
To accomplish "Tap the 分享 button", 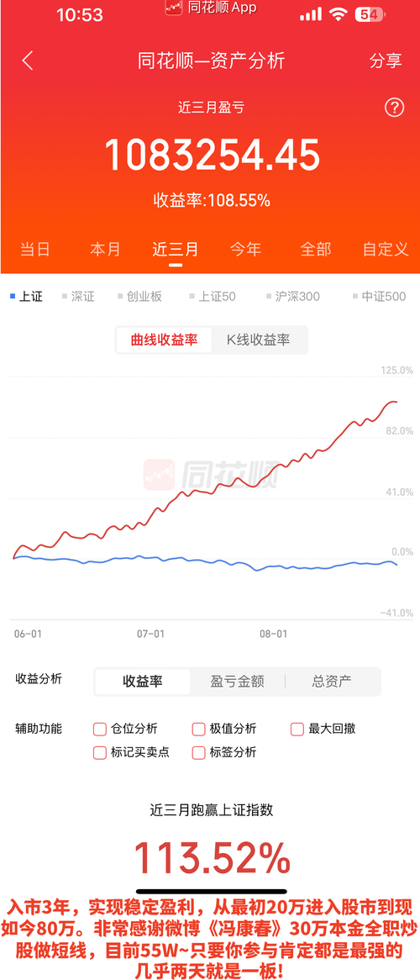I will tap(386, 61).
